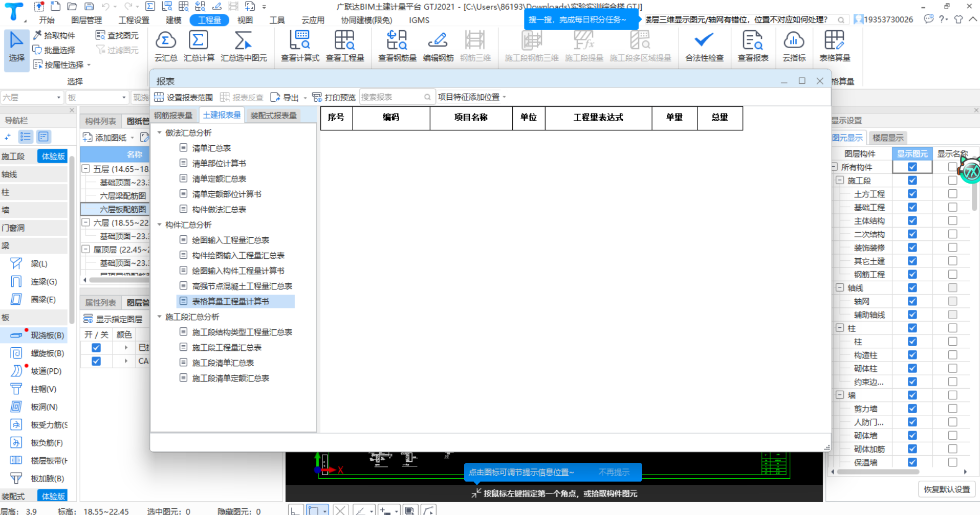This screenshot has height=515, width=980.
Task: Click the 云汇总 cloud summary icon
Action: (x=166, y=46)
